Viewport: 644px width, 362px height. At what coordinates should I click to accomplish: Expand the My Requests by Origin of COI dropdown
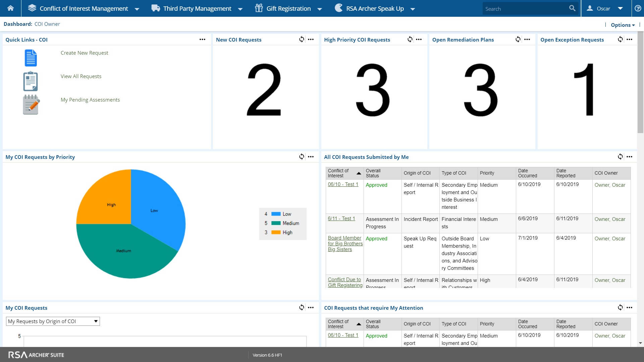(x=96, y=321)
